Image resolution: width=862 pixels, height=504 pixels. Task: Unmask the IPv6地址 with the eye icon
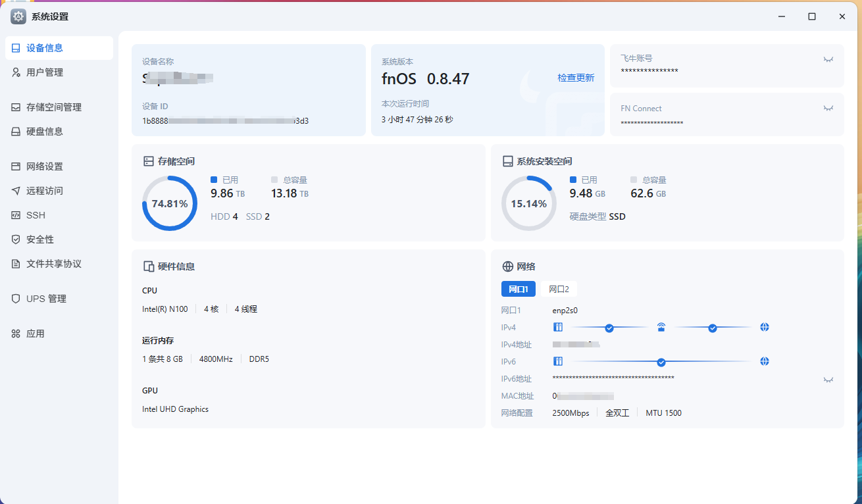point(828,380)
